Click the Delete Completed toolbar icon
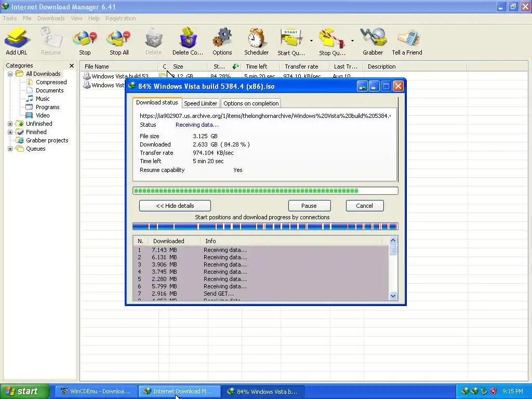The height and width of the screenshot is (399, 532). [x=188, y=42]
